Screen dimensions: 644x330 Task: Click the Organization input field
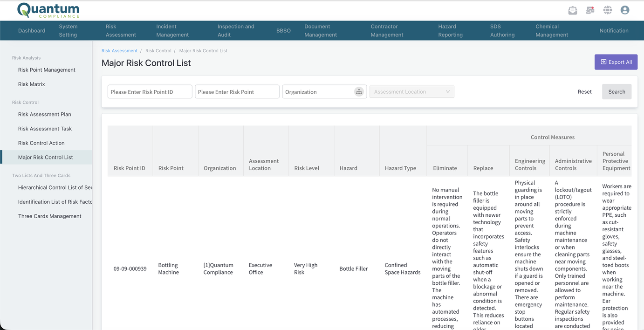click(x=318, y=92)
